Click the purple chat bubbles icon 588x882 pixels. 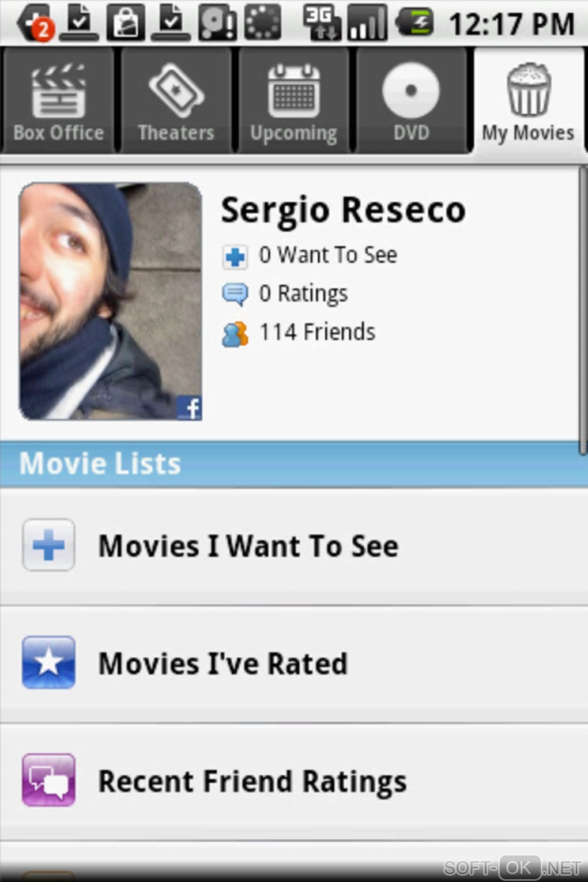click(x=48, y=780)
